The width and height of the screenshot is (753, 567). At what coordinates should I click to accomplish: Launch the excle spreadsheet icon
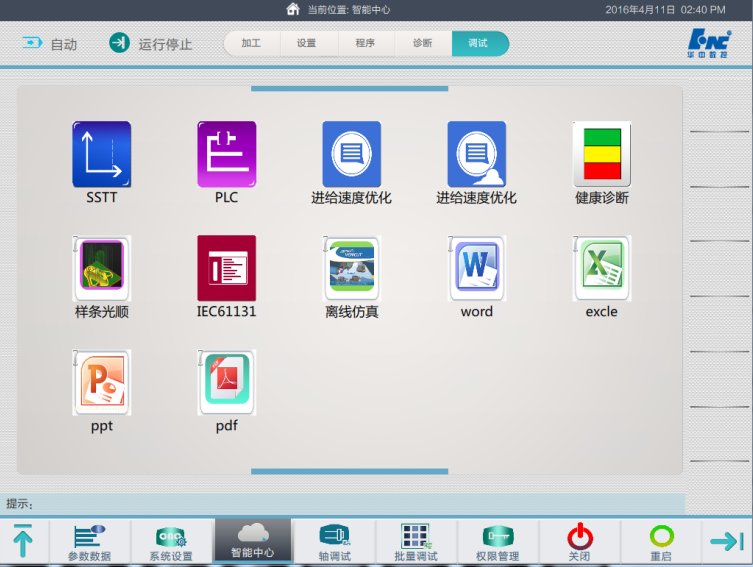(x=601, y=269)
